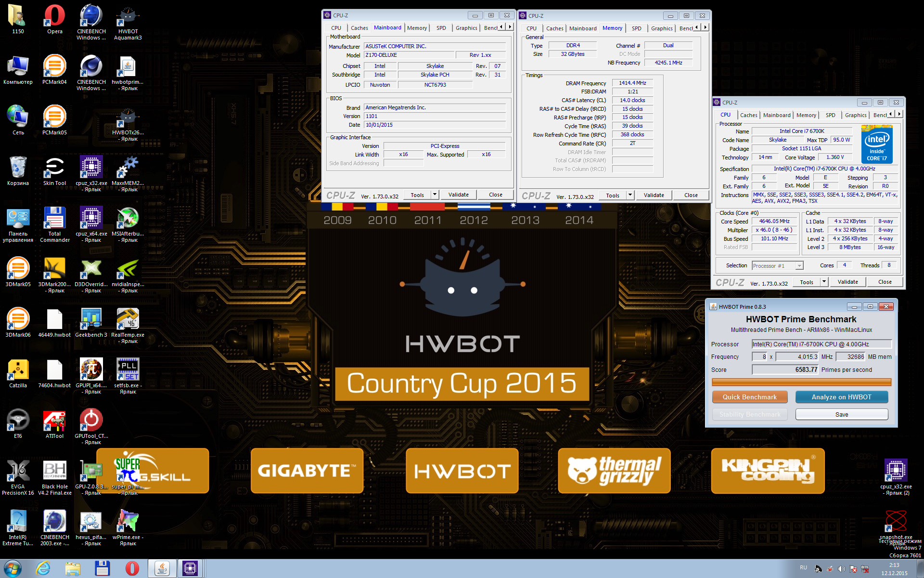Open 74604.hwbot file on desktop
Viewport: 924px width, 578px height.
[54, 373]
